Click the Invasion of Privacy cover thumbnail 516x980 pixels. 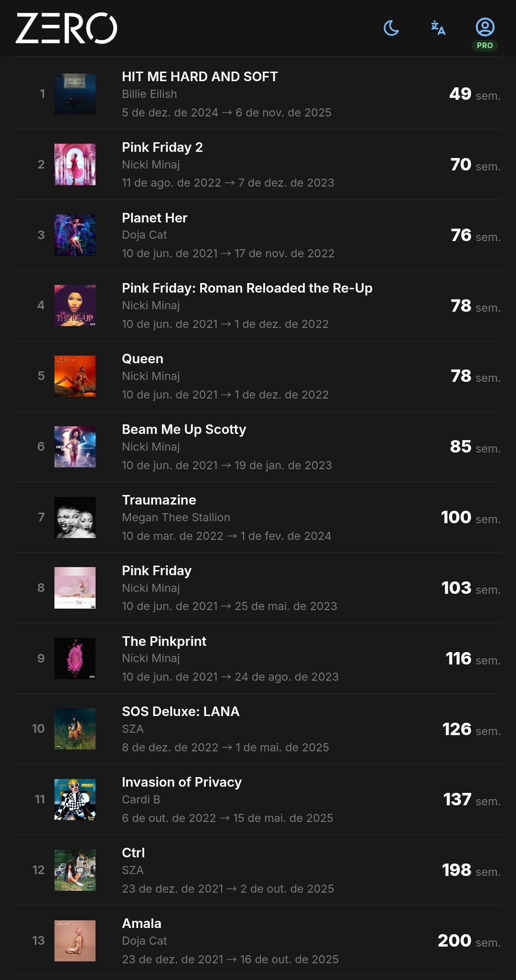click(x=75, y=800)
